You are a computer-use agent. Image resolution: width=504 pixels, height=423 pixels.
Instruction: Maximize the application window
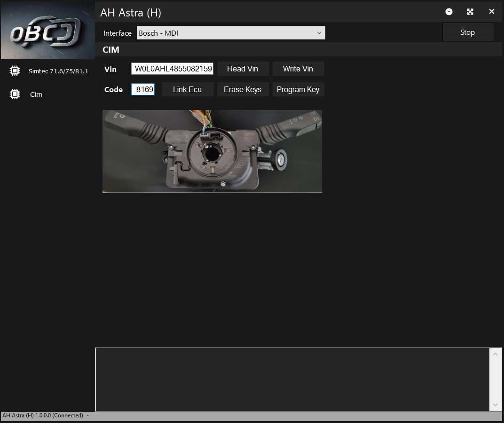coord(470,12)
